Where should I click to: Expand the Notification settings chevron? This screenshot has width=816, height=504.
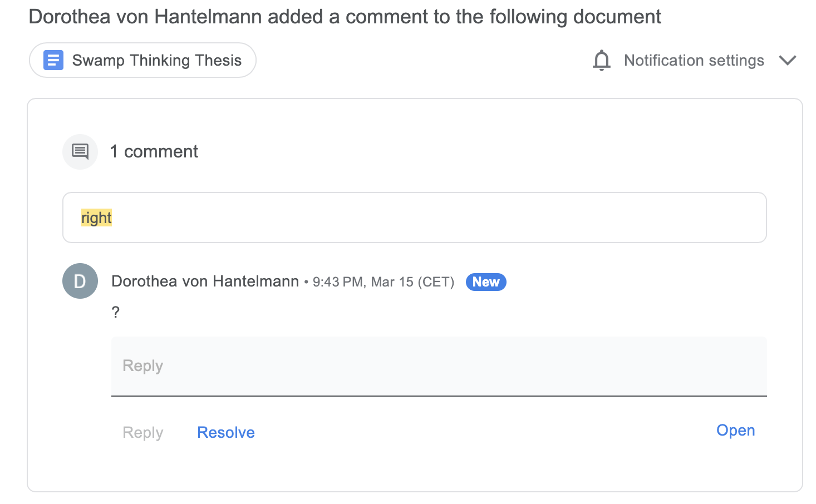787,60
